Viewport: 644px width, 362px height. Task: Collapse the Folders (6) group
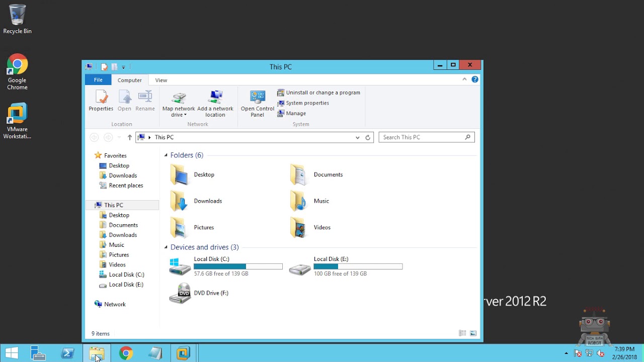pyautogui.click(x=166, y=155)
